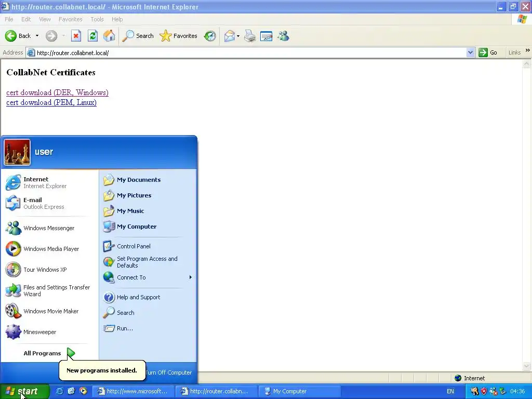Open the File menu
Viewport: 532px width, 399px height.
click(x=9, y=19)
